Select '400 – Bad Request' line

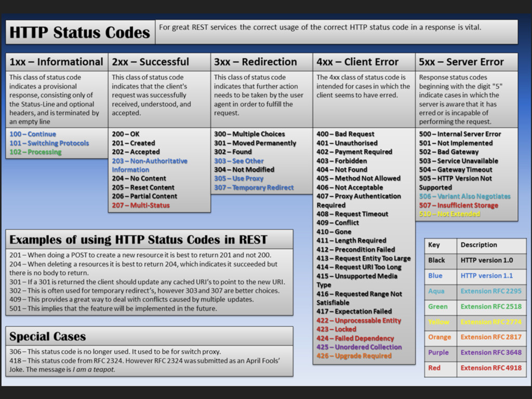click(x=345, y=134)
